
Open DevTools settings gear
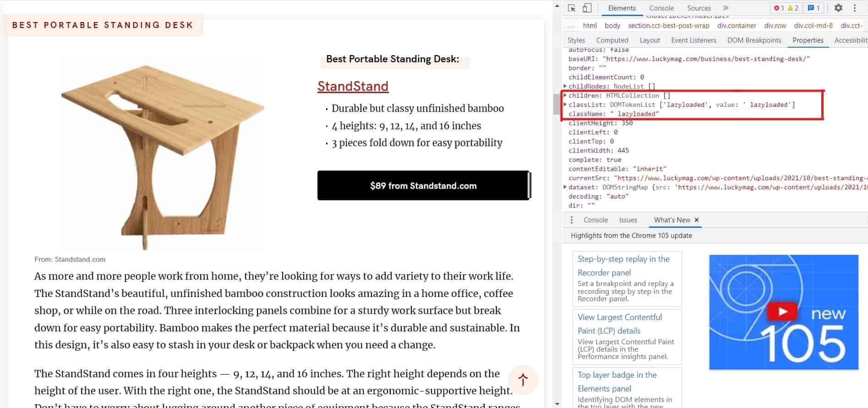[838, 8]
